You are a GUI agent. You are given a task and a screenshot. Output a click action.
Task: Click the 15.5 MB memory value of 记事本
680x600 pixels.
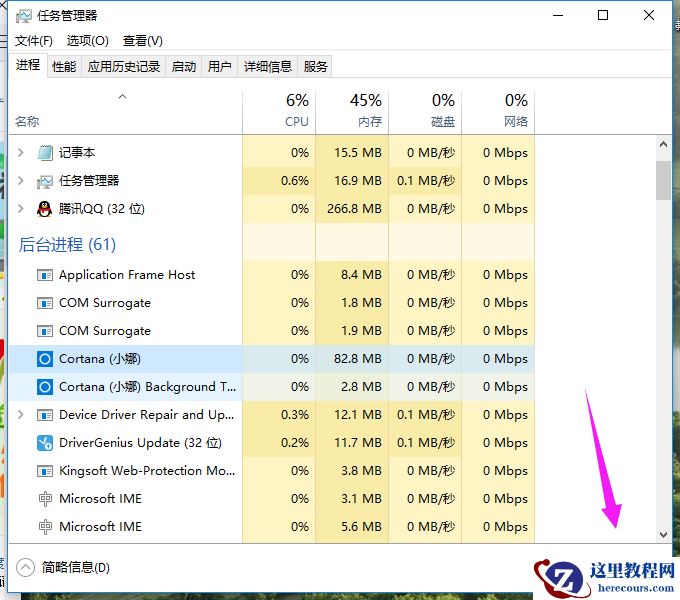pos(358,153)
